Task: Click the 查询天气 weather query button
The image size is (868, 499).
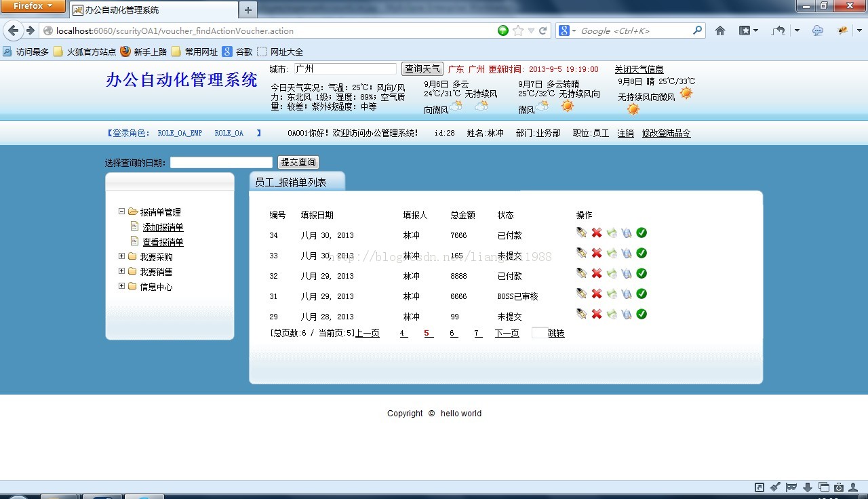Action: [x=422, y=68]
